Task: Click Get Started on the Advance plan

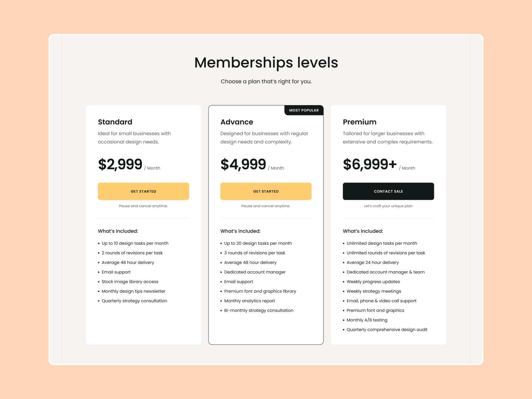Action: click(266, 191)
